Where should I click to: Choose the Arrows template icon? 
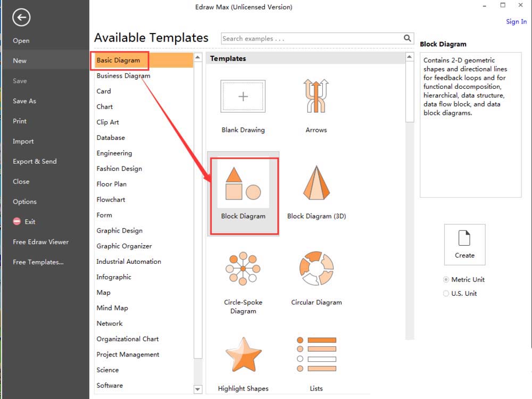pos(316,96)
